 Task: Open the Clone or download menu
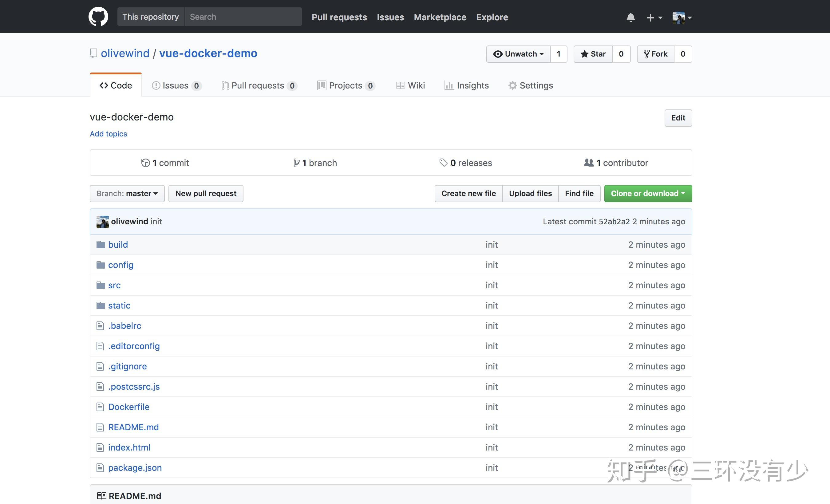point(648,194)
